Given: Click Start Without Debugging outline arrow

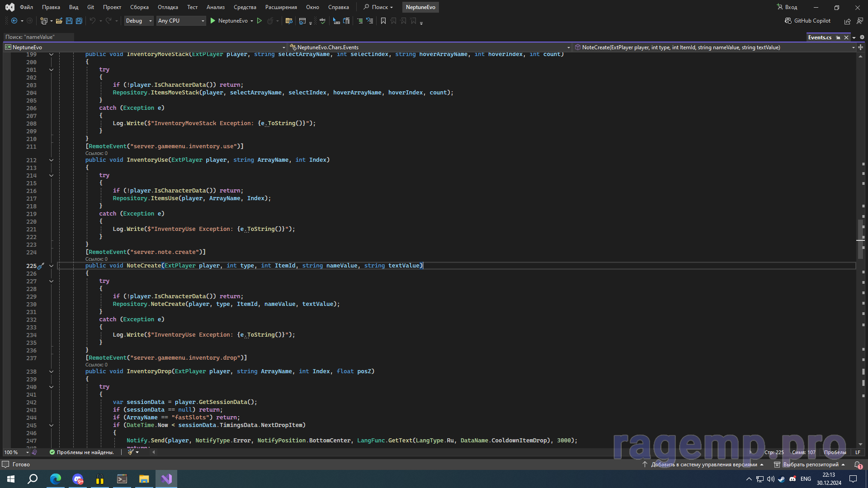Looking at the screenshot, I should click(x=259, y=21).
